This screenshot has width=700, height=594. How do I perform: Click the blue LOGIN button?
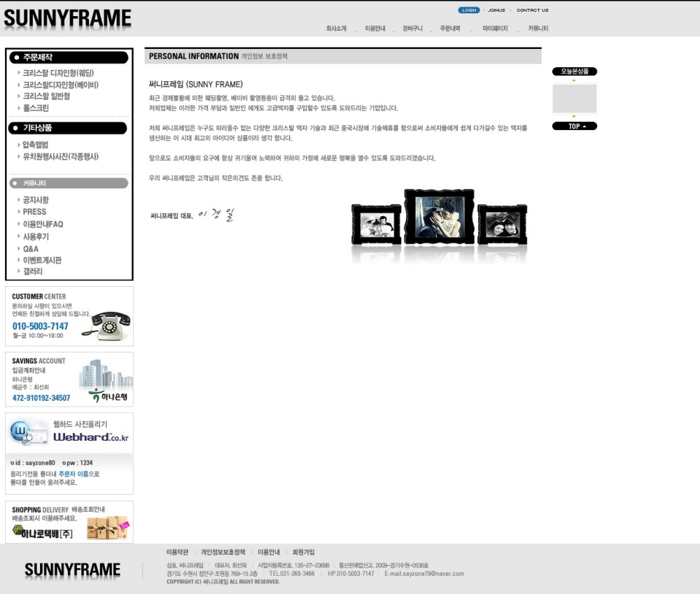(x=468, y=10)
